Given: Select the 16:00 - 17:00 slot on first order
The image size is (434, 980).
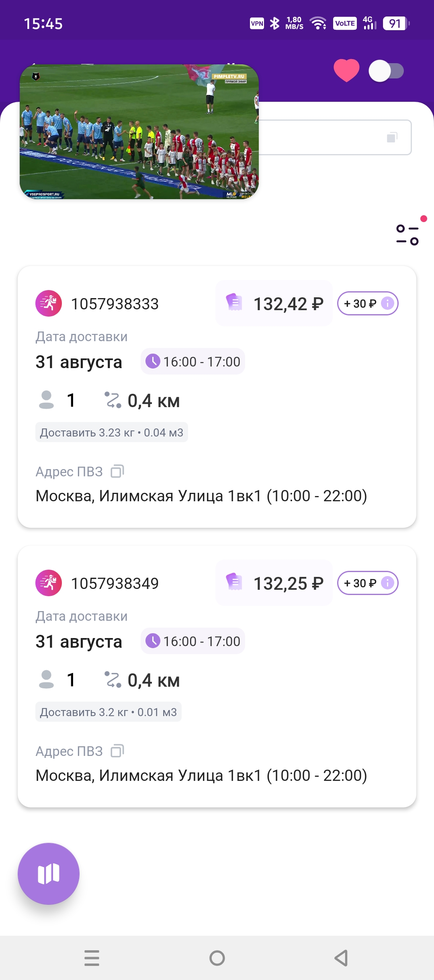Looking at the screenshot, I should (x=193, y=361).
